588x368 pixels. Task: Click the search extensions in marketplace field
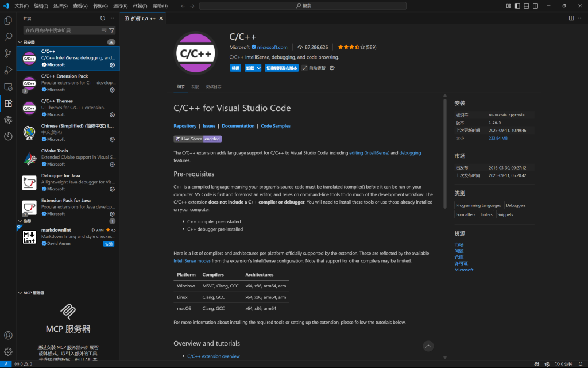(x=62, y=30)
